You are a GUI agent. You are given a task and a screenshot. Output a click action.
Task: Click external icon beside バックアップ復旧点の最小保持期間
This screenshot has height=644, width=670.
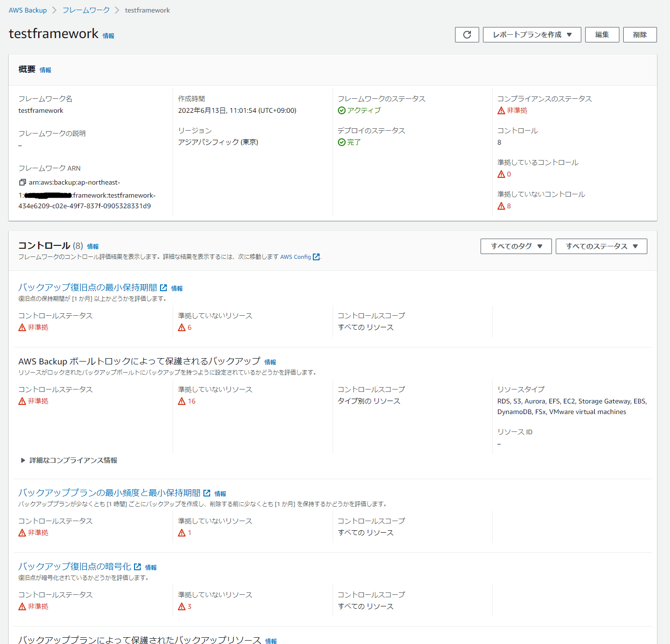[x=163, y=288]
